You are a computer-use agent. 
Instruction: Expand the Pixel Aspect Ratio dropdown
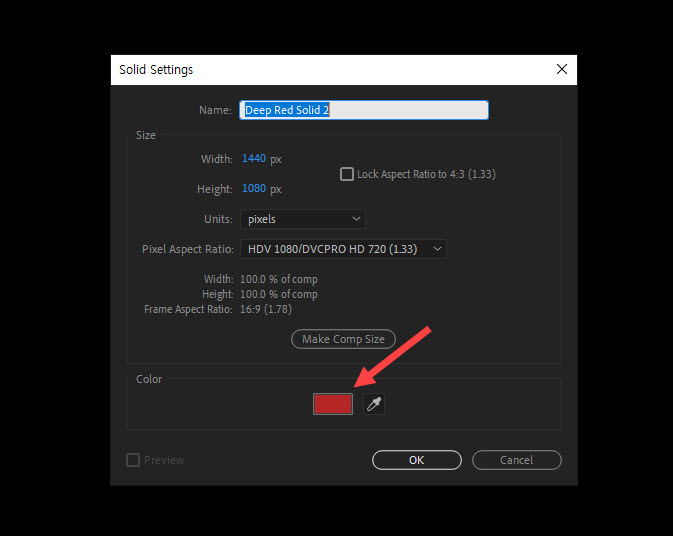343,249
